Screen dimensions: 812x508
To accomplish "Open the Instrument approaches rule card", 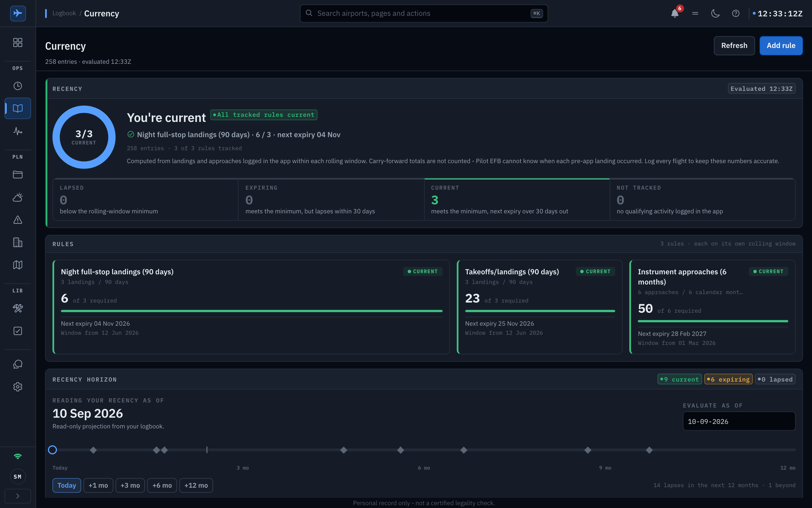I will pyautogui.click(x=712, y=307).
